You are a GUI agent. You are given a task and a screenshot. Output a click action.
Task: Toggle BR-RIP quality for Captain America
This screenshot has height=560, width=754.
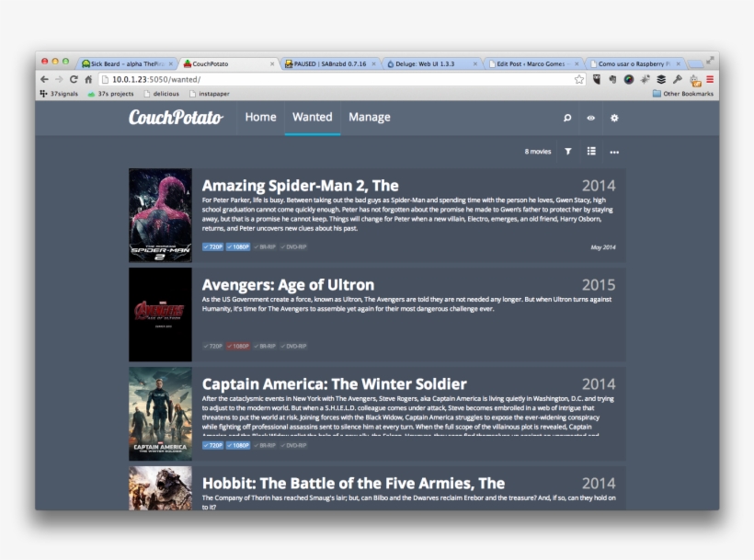tap(265, 445)
